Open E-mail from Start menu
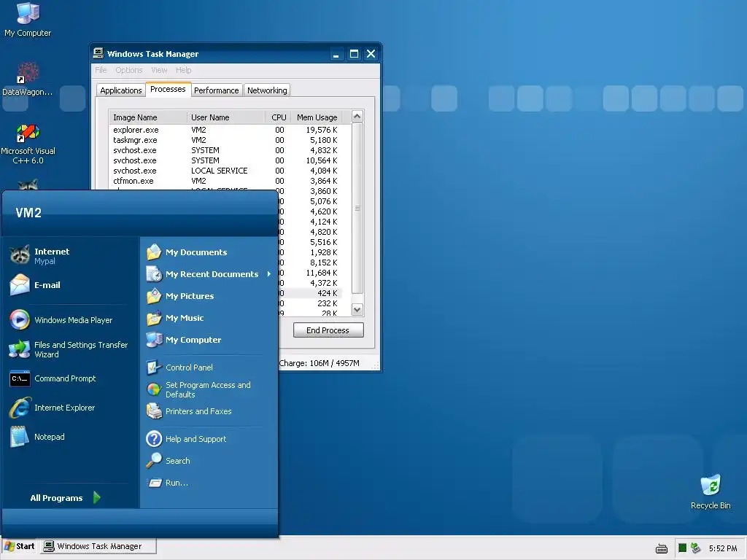The image size is (747, 560). (35, 285)
